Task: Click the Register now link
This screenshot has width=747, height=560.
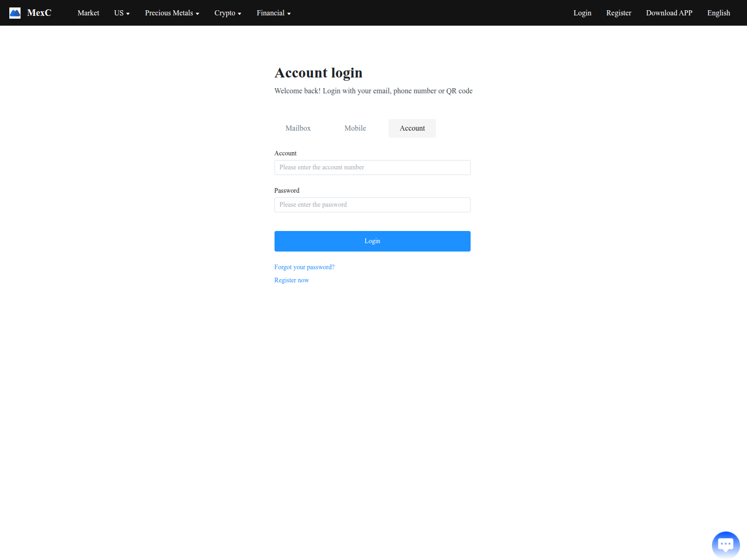Action: coord(291,280)
